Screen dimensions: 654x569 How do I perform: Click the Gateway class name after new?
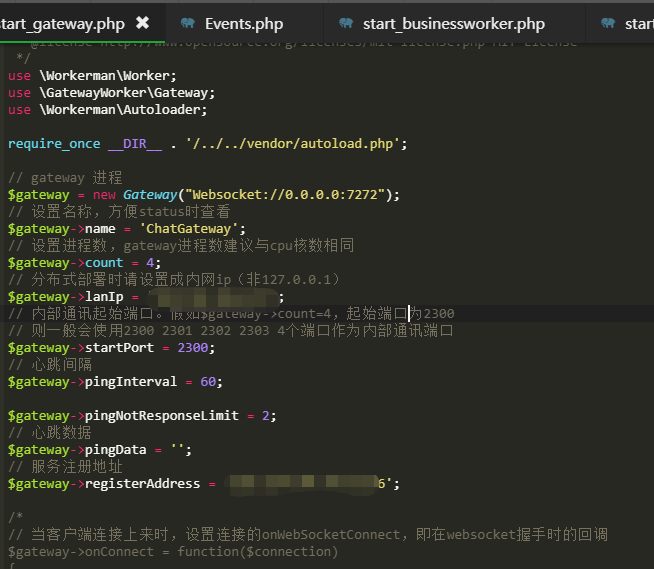click(x=150, y=195)
